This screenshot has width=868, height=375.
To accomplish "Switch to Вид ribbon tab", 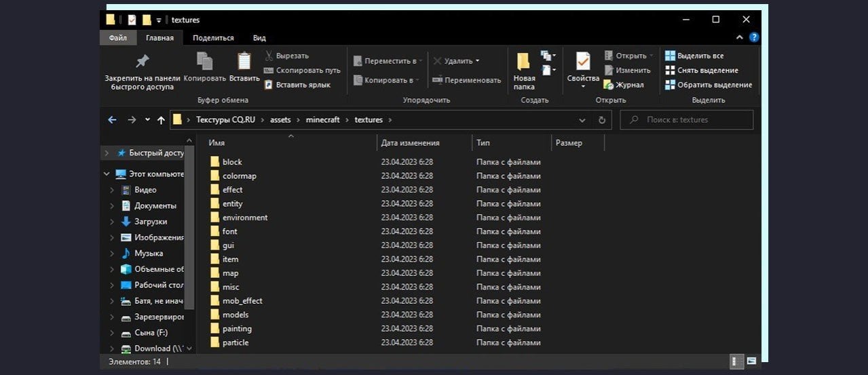I will click(259, 38).
